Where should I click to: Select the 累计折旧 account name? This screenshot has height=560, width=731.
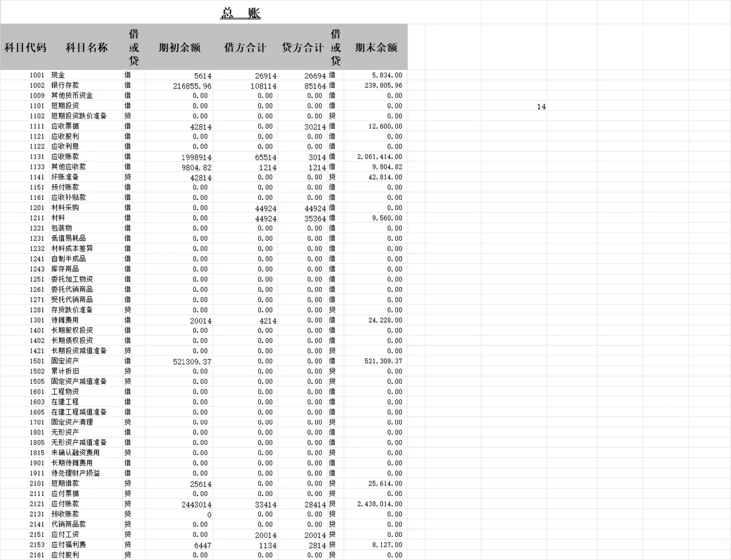(x=65, y=371)
